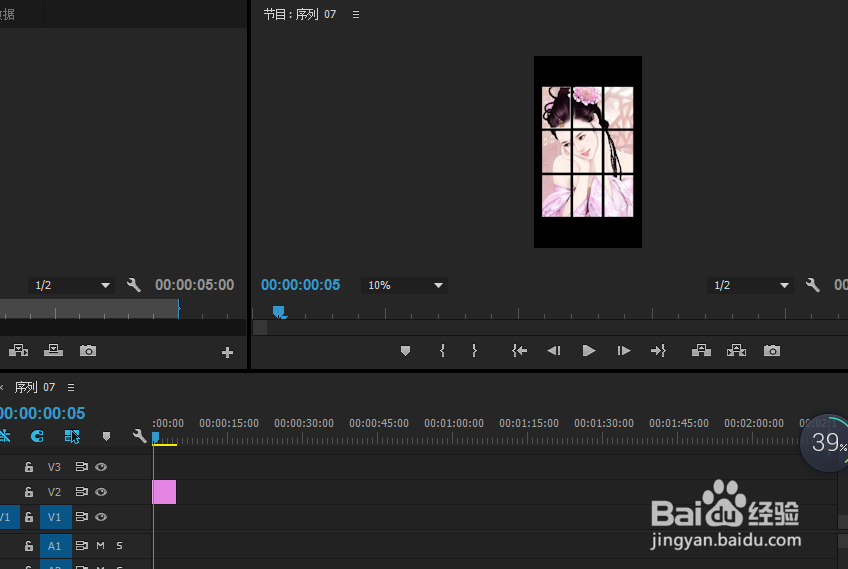The height and width of the screenshot is (569, 848).
Task: Toggle lock on track V1
Action: pyautogui.click(x=29, y=517)
